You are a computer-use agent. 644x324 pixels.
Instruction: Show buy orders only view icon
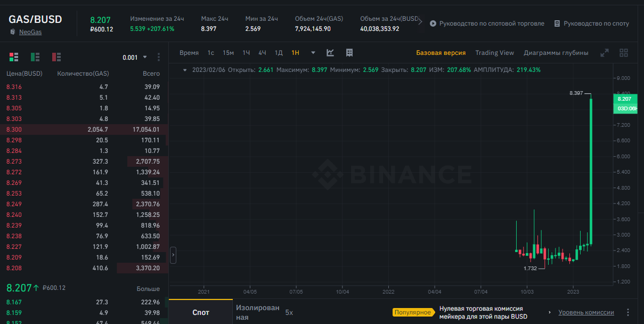pyautogui.click(x=35, y=57)
